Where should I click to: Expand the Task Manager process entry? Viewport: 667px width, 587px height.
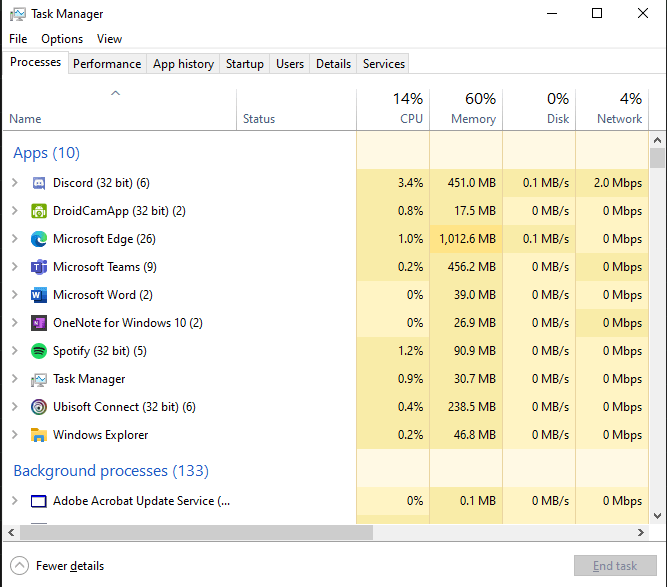pyautogui.click(x=15, y=379)
